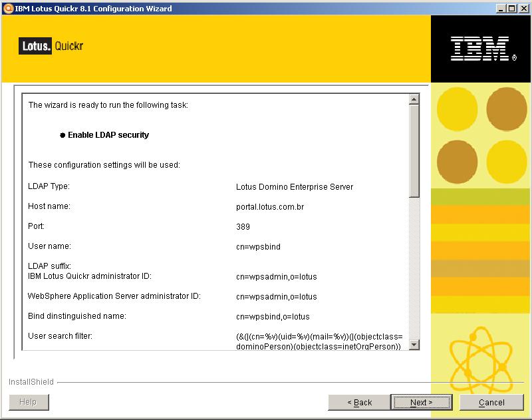The width and height of the screenshot is (532, 420).
Task: Click the scrollbar track below the thumb
Action: point(414,268)
